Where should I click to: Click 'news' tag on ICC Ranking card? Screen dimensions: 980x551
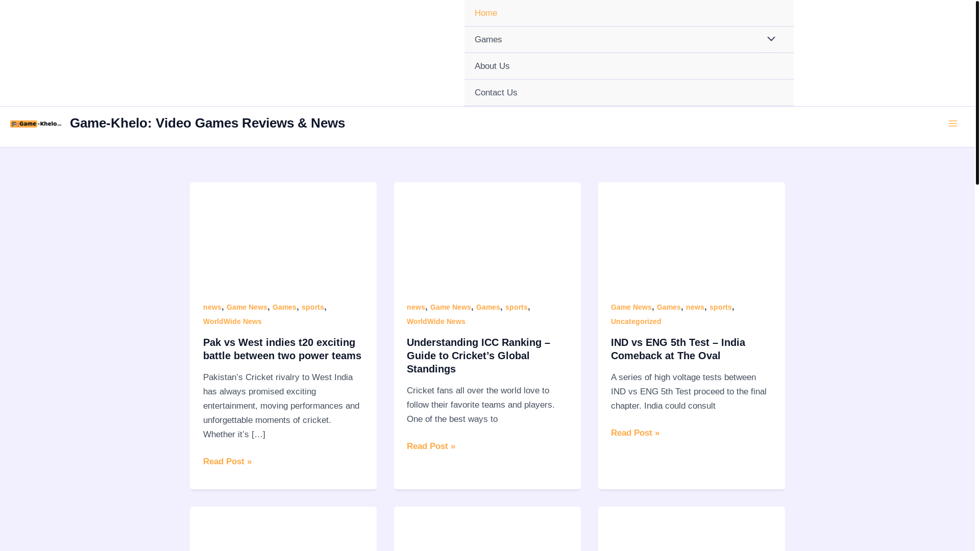click(416, 307)
